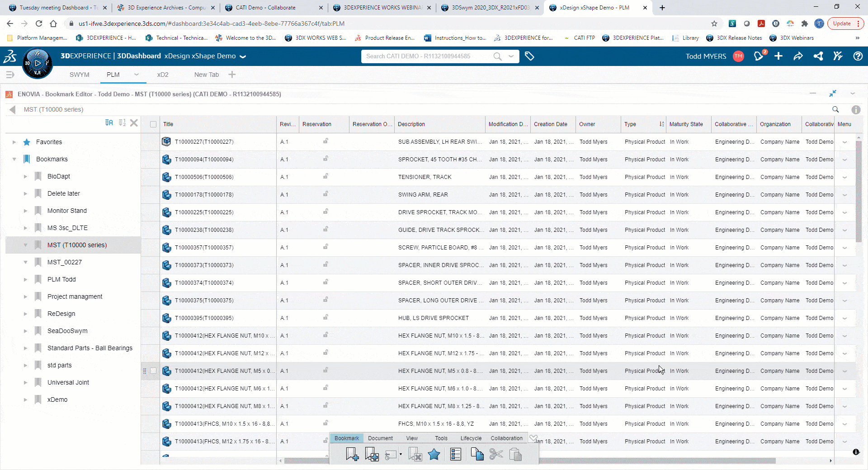Open notifications chat icon with badge

tap(759, 56)
